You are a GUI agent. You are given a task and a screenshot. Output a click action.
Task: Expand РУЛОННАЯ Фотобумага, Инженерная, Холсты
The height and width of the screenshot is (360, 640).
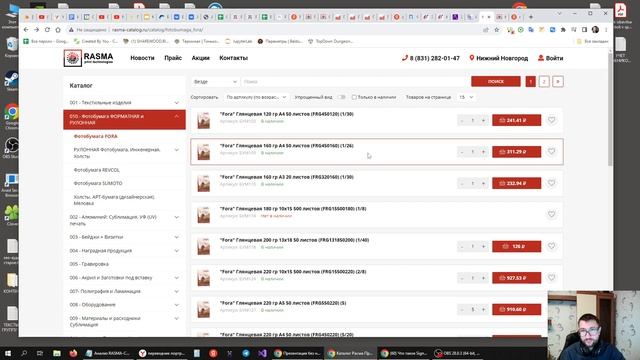pos(176,150)
